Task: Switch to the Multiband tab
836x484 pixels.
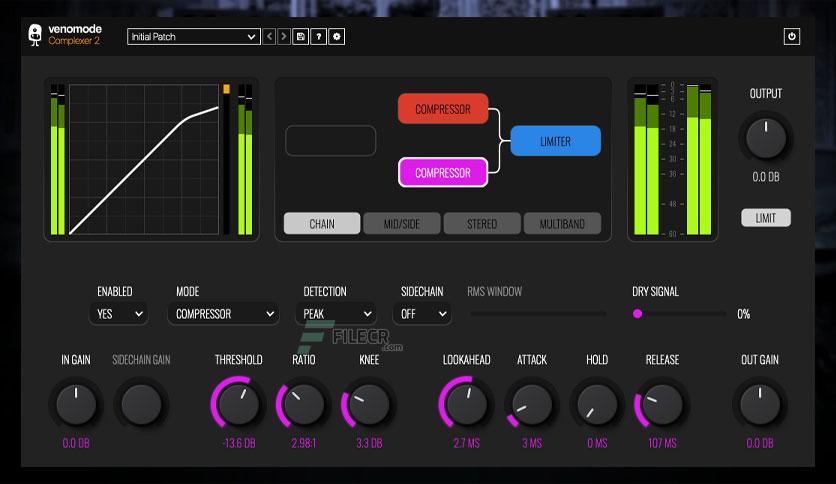Action: 562,224
